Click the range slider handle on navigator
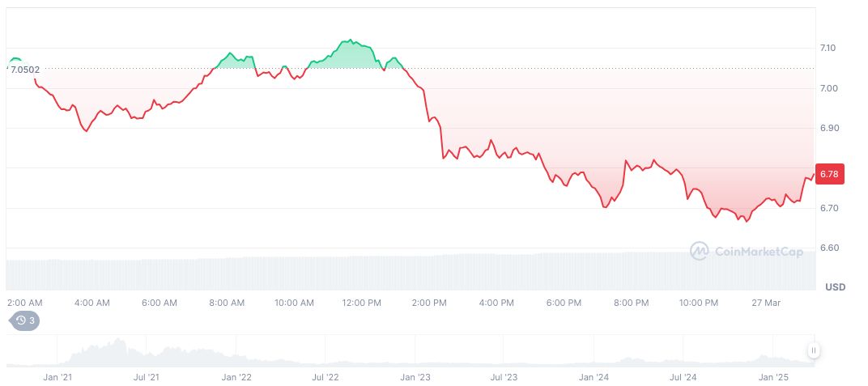The image size is (868, 386). pyautogui.click(x=813, y=350)
